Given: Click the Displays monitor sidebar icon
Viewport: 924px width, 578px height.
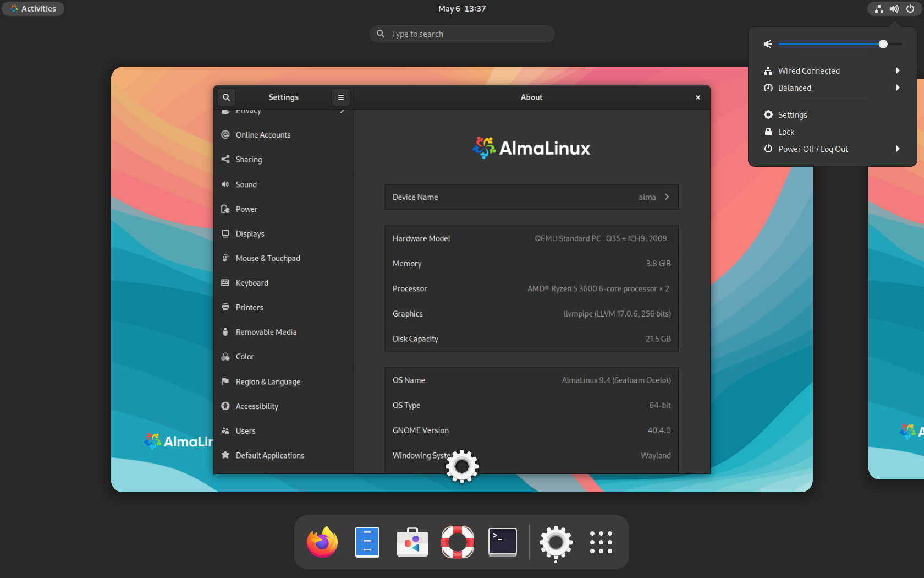Looking at the screenshot, I should tap(226, 233).
